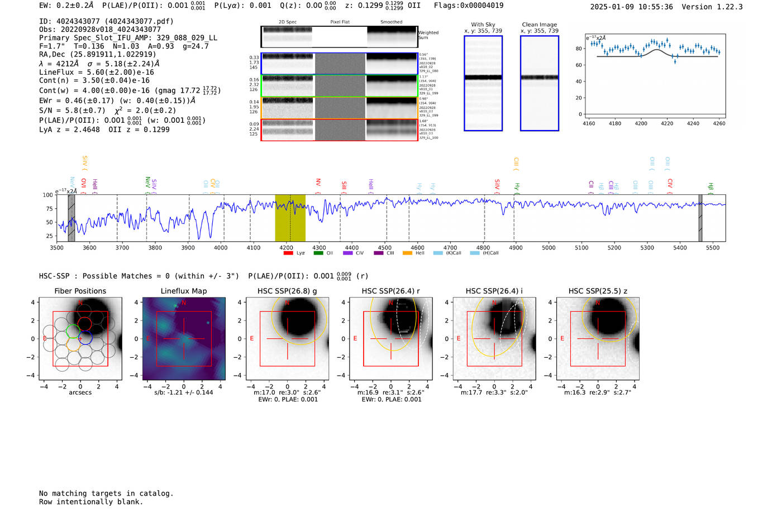Click the Pixel Flat column header
The image size is (782, 532).
tap(340, 22)
